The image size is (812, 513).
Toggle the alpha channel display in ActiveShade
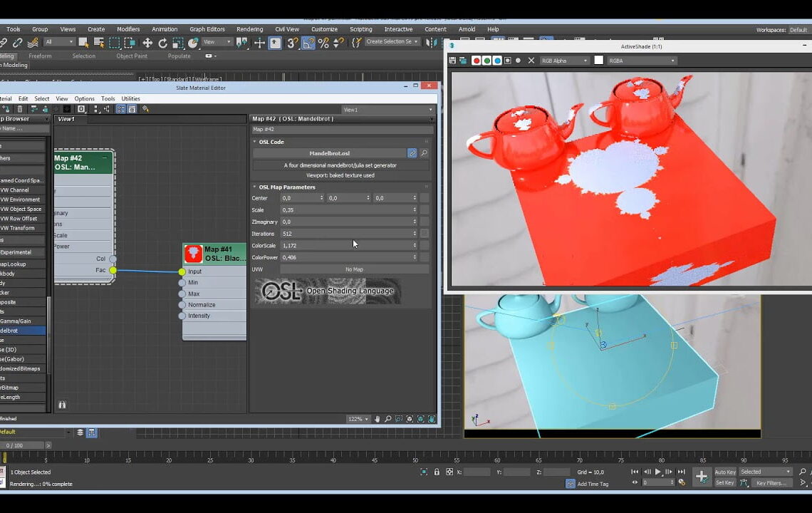508,60
